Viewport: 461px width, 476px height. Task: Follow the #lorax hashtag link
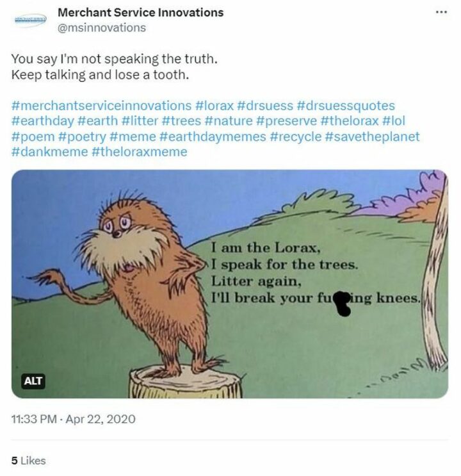coord(214,106)
